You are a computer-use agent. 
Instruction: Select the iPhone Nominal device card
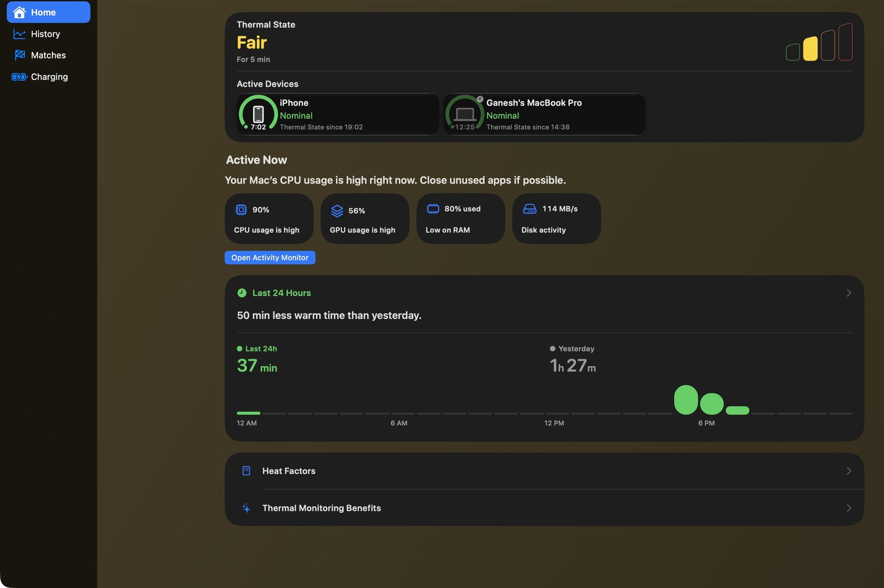(338, 114)
